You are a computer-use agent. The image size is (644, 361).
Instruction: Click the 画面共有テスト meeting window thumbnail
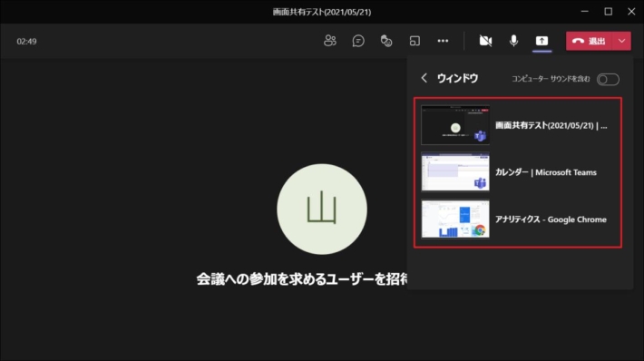tap(455, 125)
